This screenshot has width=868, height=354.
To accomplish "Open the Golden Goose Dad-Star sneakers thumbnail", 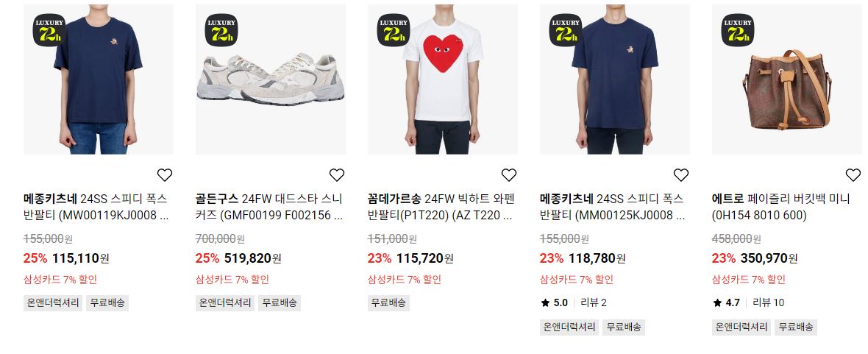I will 271,79.
